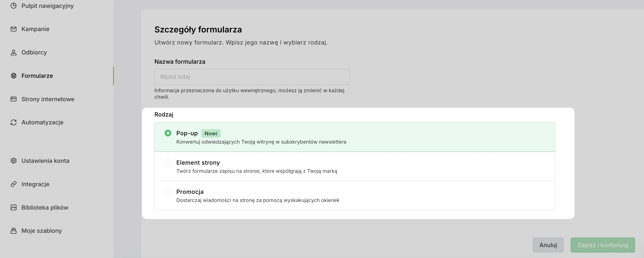Click the Ustawienia konta gear icon
644x258 pixels.
click(x=13, y=160)
